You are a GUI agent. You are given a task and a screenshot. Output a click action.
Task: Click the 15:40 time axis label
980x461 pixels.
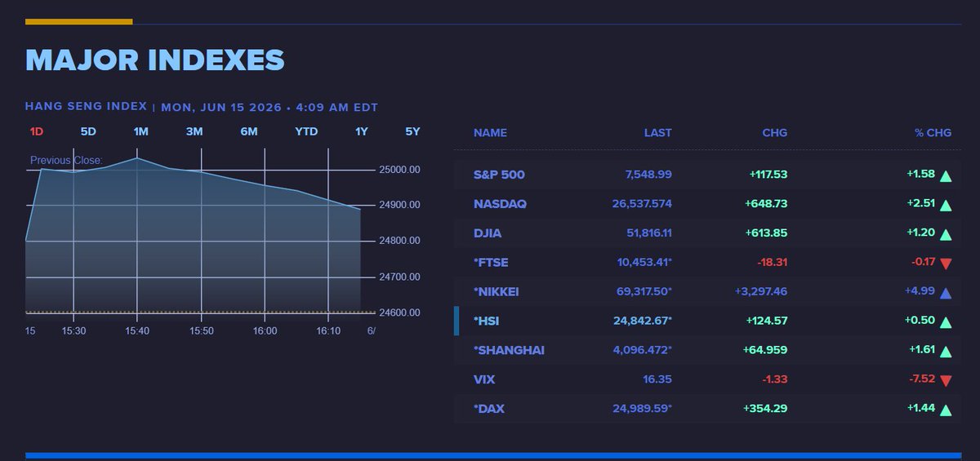[x=136, y=330]
